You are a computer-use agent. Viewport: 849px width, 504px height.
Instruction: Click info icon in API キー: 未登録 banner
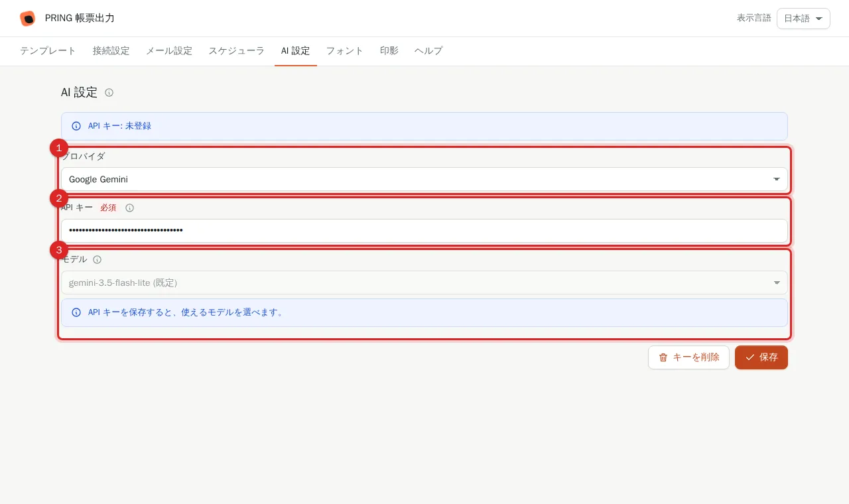coord(76,126)
